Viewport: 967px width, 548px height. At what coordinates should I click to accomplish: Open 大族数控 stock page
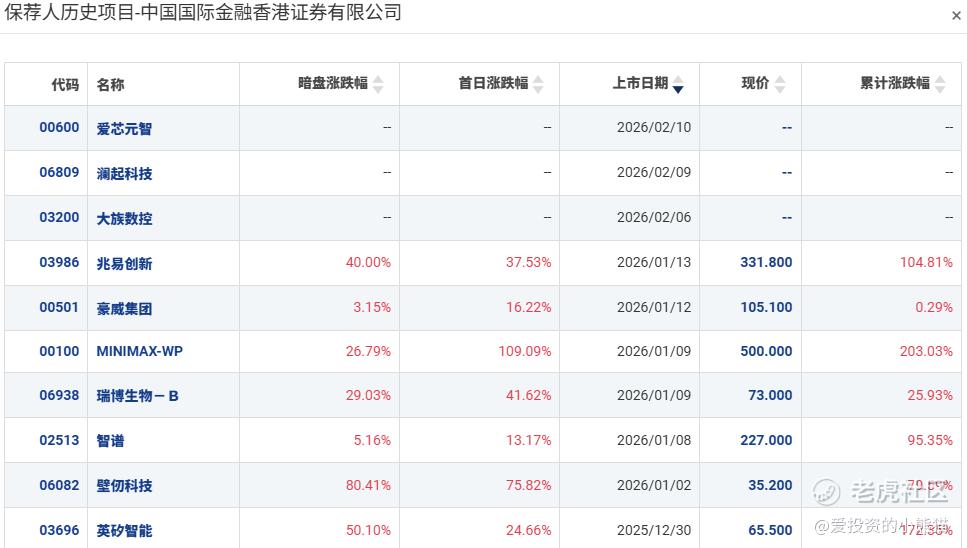(x=124, y=218)
